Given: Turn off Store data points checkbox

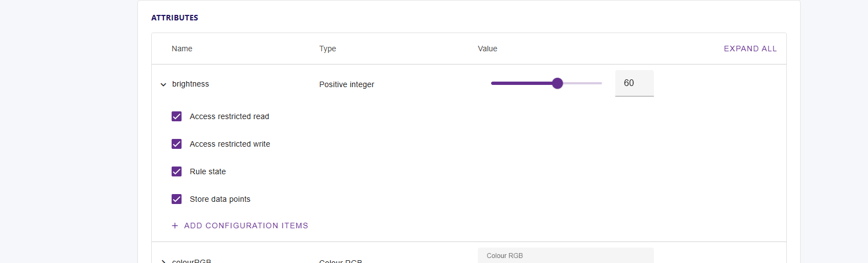Looking at the screenshot, I should [x=177, y=199].
